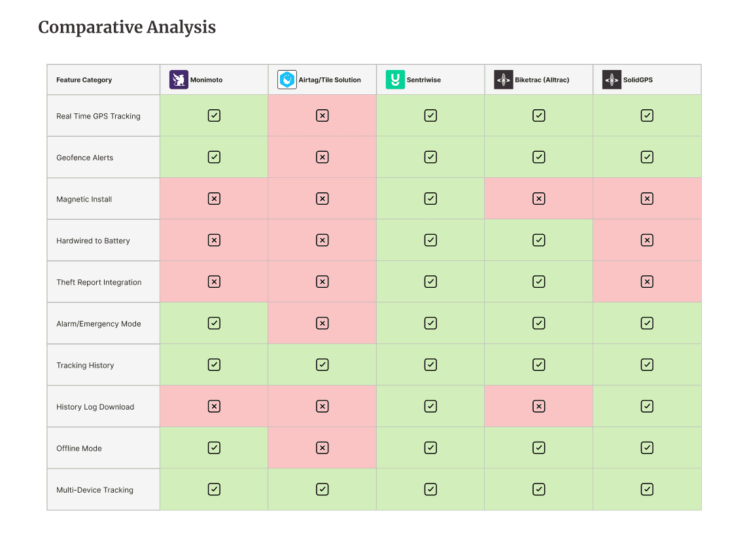The width and height of the screenshot is (747, 560).
Task: Click the Monimoto Real Time GPS Tracking checkmark
Action: coord(214,115)
